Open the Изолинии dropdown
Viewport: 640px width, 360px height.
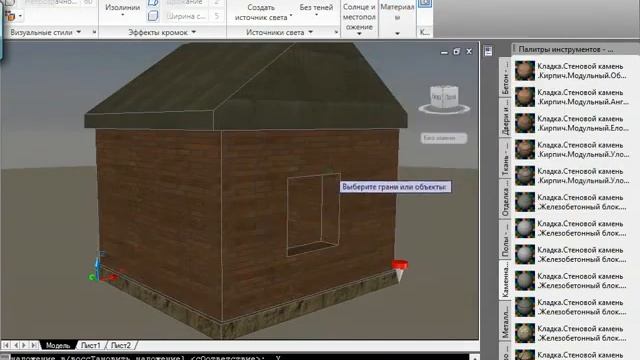click(x=122, y=10)
